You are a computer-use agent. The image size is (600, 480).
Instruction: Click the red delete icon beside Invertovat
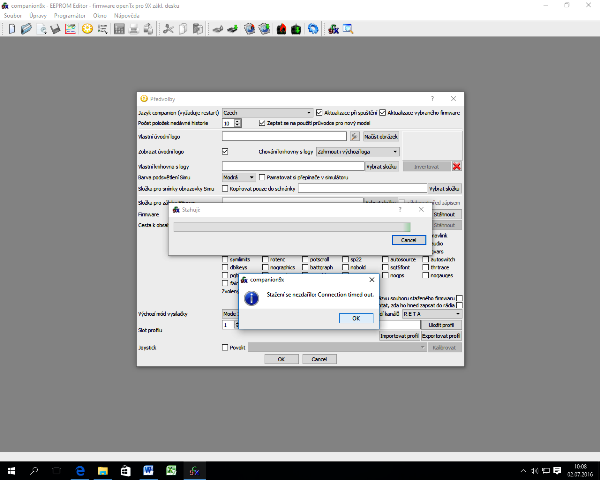tap(456, 166)
